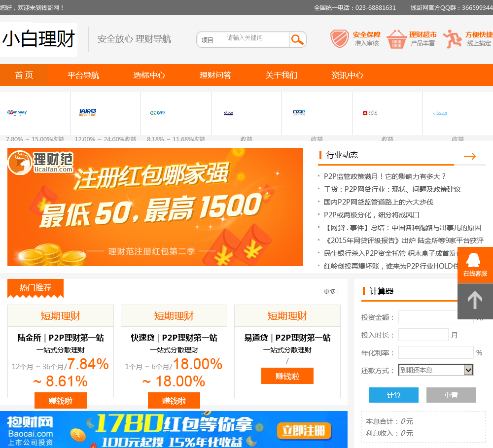Click the grey 重置 button

(451, 395)
